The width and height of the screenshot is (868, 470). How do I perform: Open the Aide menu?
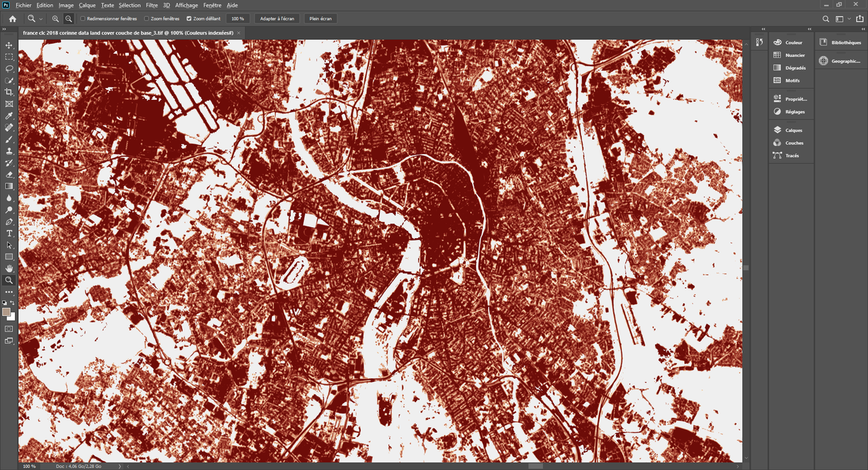(232, 5)
